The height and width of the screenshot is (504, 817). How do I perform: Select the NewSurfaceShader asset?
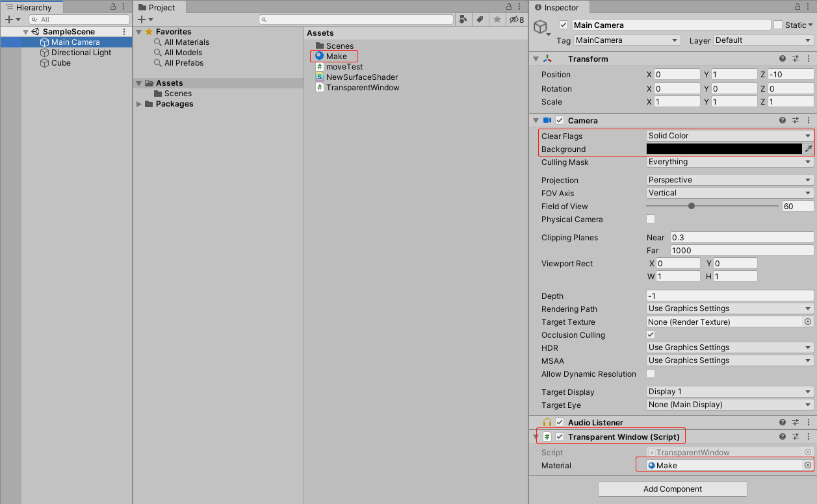click(x=361, y=77)
